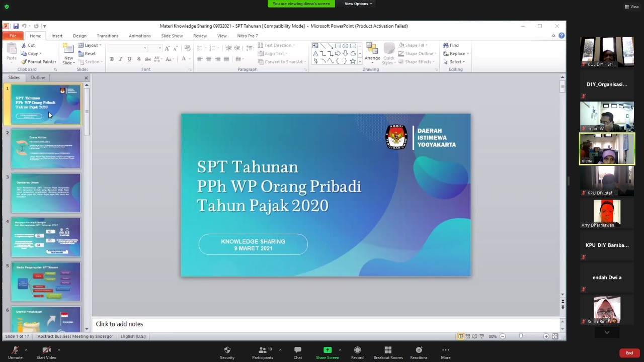
Task: Expand the Select dropdown in Editing group
Action: (x=454, y=62)
